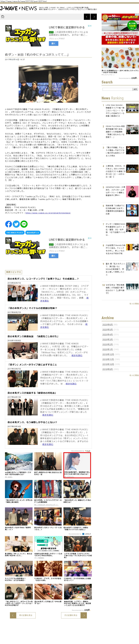Screen dimensions: 139x644
Task: Go to next article with right arrow
Action: coord(94,17)
